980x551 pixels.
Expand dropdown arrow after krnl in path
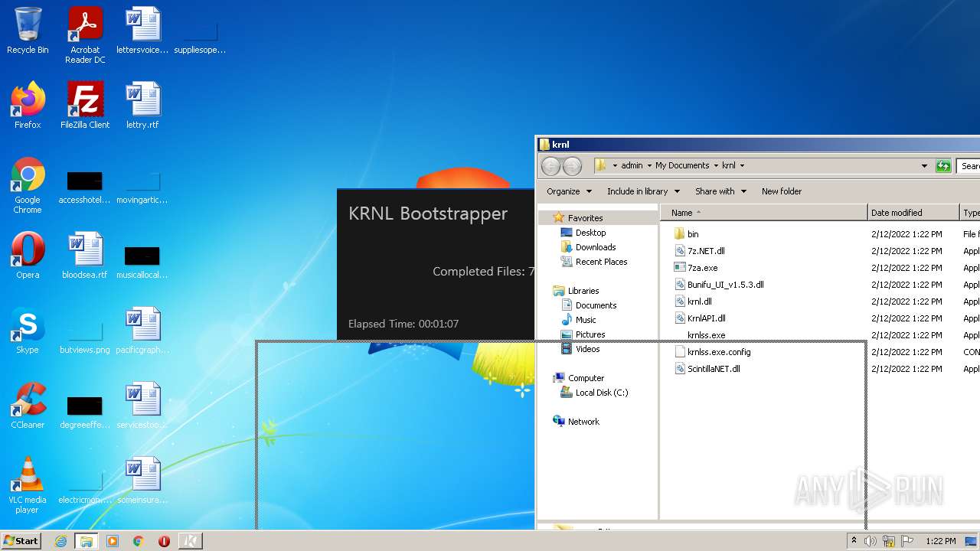pos(742,165)
